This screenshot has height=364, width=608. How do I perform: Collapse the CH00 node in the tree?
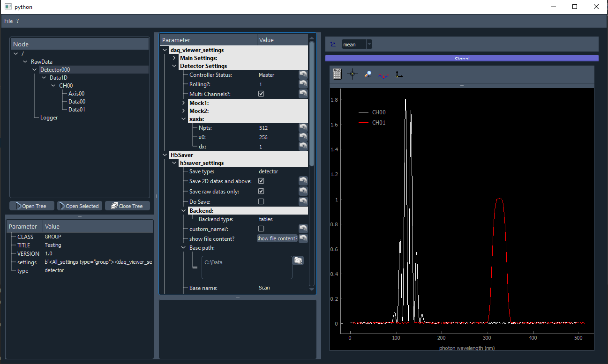coord(53,86)
